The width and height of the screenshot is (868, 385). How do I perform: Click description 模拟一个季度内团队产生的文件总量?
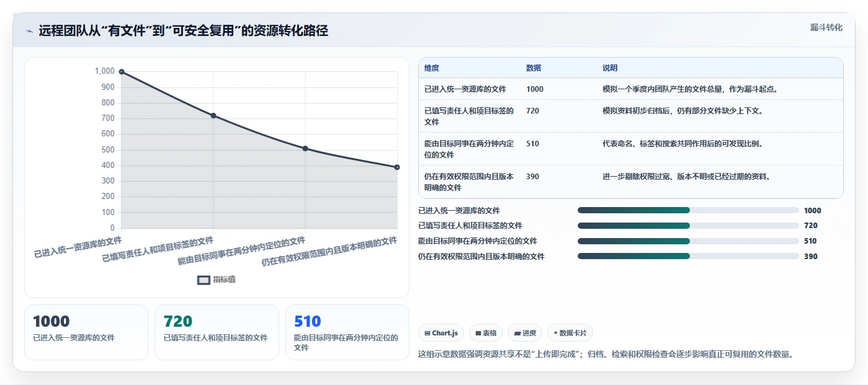[x=691, y=89]
